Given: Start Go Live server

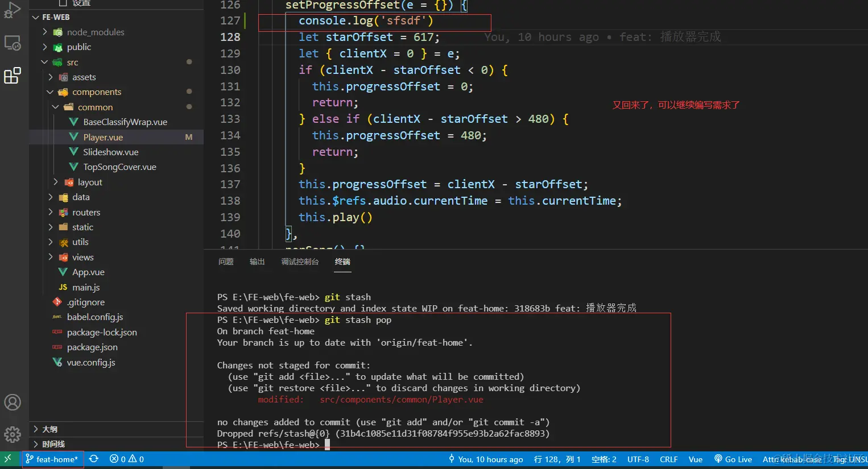Looking at the screenshot, I should tap(733, 459).
